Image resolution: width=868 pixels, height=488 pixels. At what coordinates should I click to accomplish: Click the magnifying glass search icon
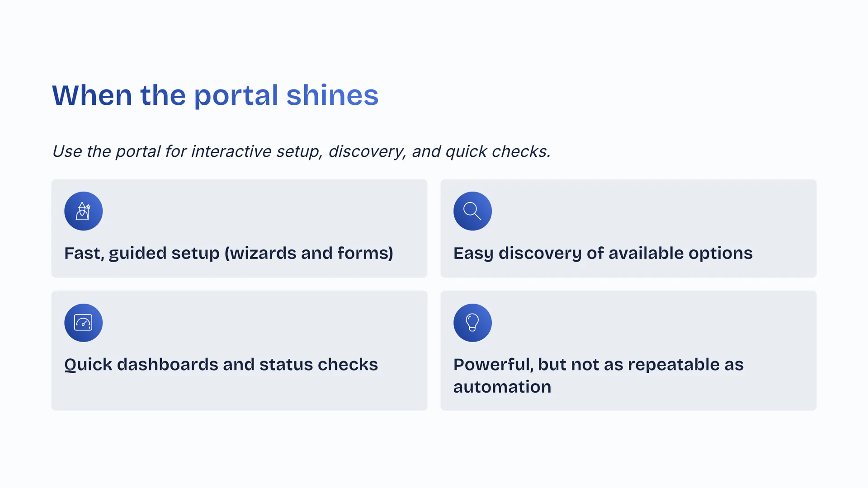[472, 211]
